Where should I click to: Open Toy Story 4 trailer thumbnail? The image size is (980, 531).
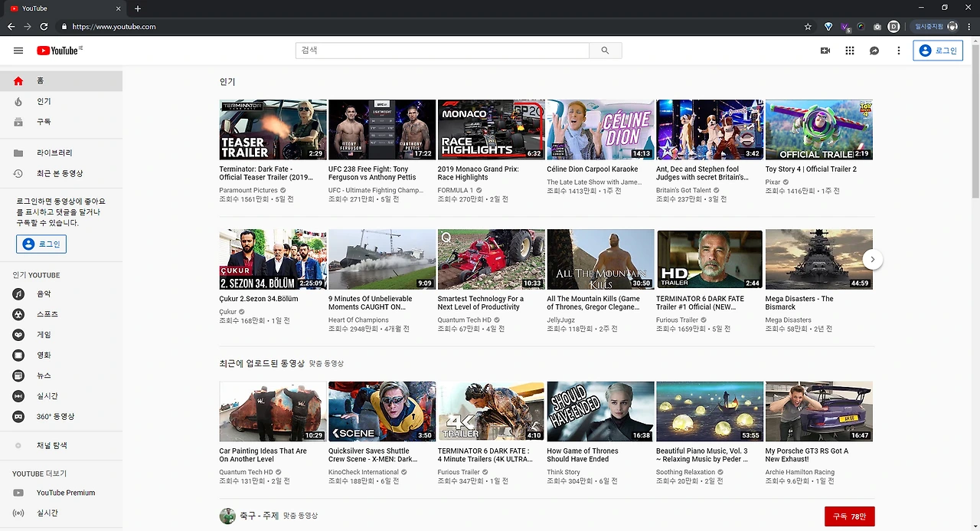click(x=819, y=129)
